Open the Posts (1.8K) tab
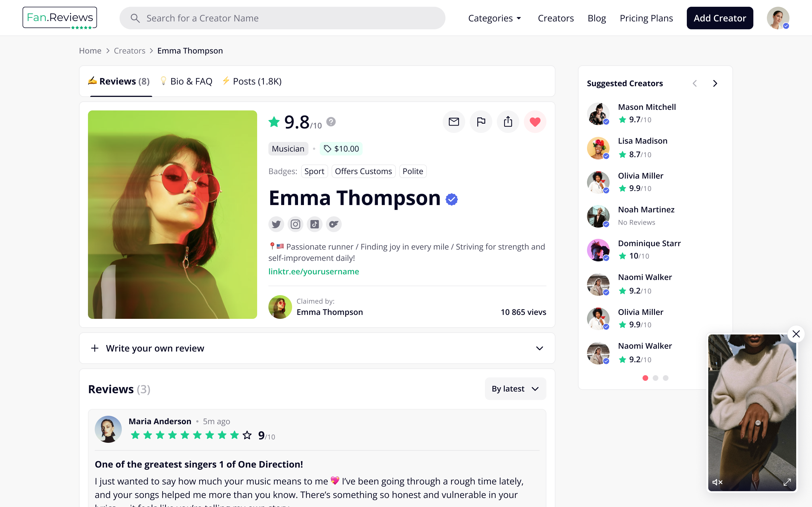The image size is (812, 507). click(252, 81)
